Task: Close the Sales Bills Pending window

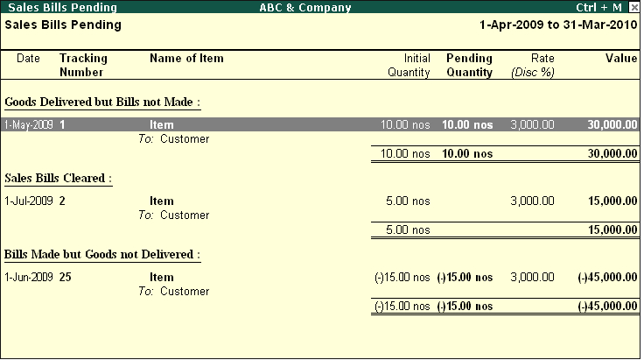Action: tap(634, 7)
